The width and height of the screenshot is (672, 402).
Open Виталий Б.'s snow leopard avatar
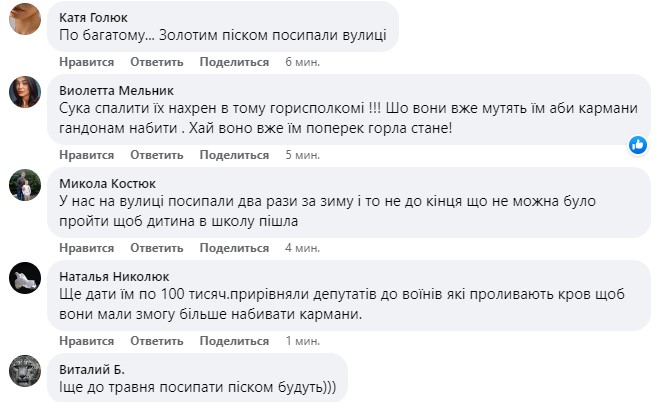25,371
